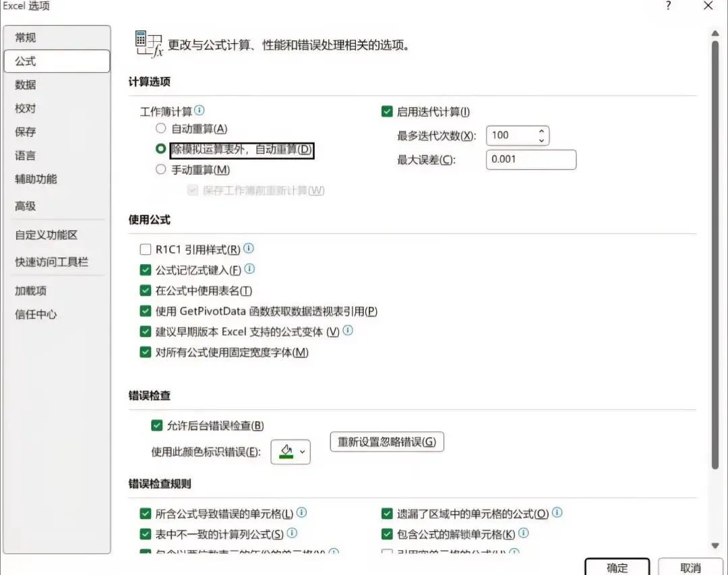This screenshot has height=575, width=728.
Task: Click info icon beside 遗漏了区域中的单元格的公式
Action: pos(557,512)
